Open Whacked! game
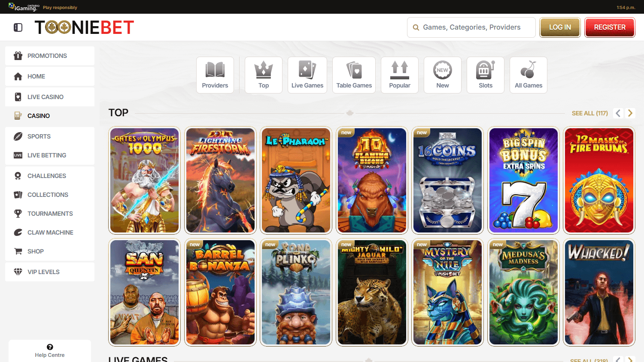 point(599,292)
